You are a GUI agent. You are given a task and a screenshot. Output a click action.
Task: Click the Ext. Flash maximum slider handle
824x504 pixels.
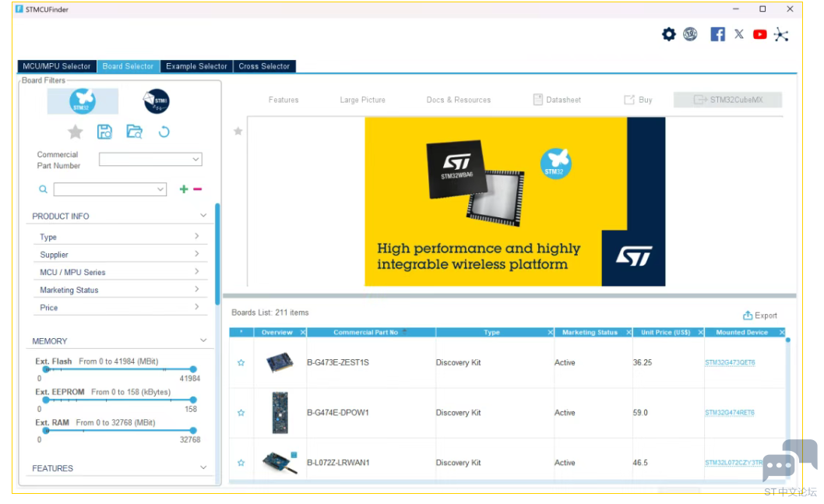pyautogui.click(x=193, y=369)
